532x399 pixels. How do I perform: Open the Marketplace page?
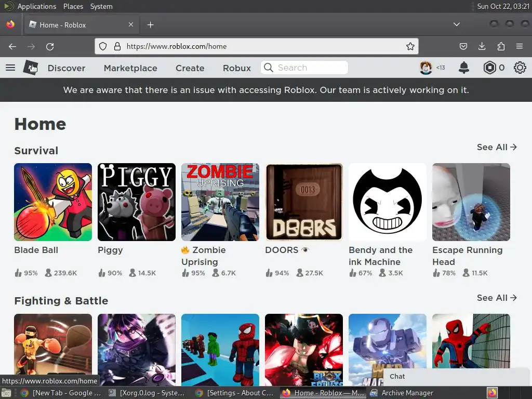tap(130, 68)
